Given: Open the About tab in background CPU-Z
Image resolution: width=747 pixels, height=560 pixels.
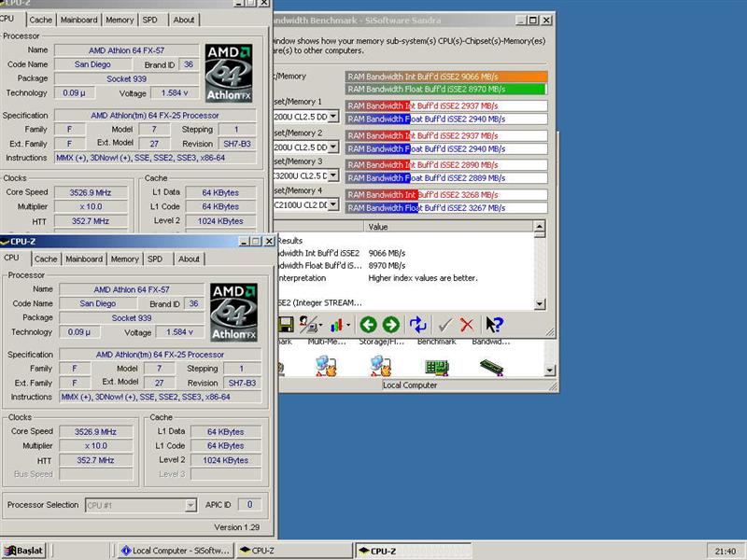Looking at the screenshot, I should click(x=183, y=20).
